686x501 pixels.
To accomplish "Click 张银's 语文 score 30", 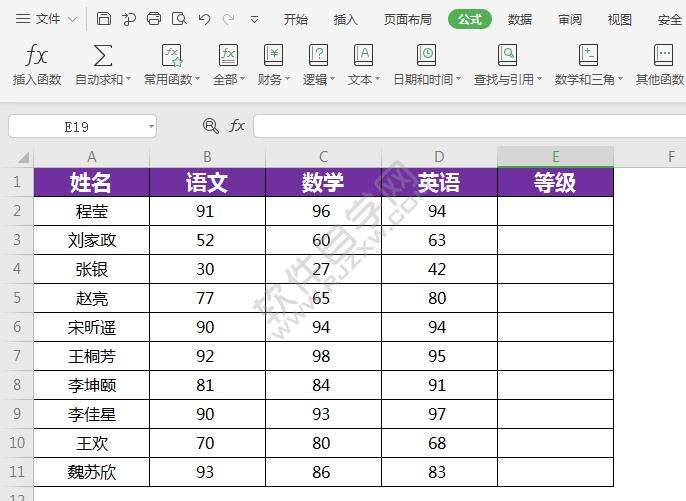I will click(x=207, y=269).
